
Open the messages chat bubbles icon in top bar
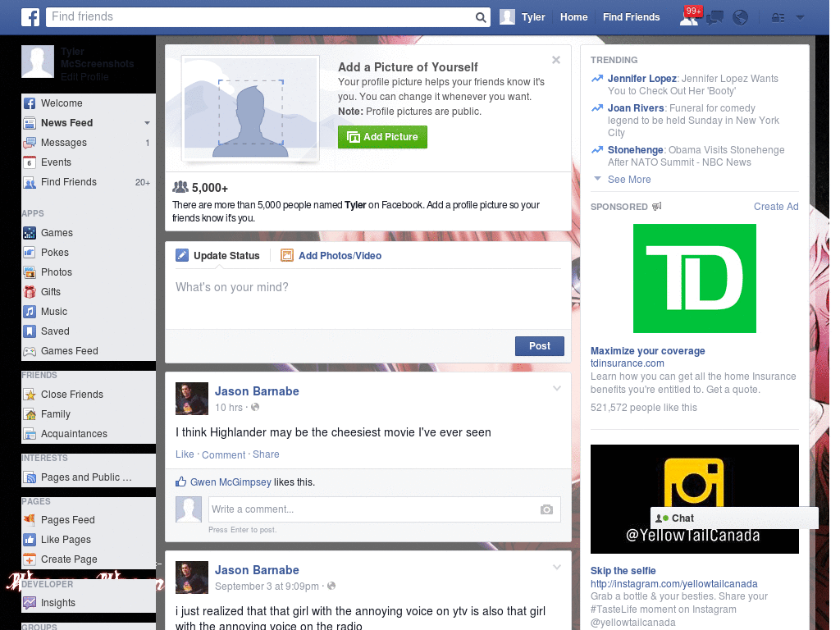[714, 18]
